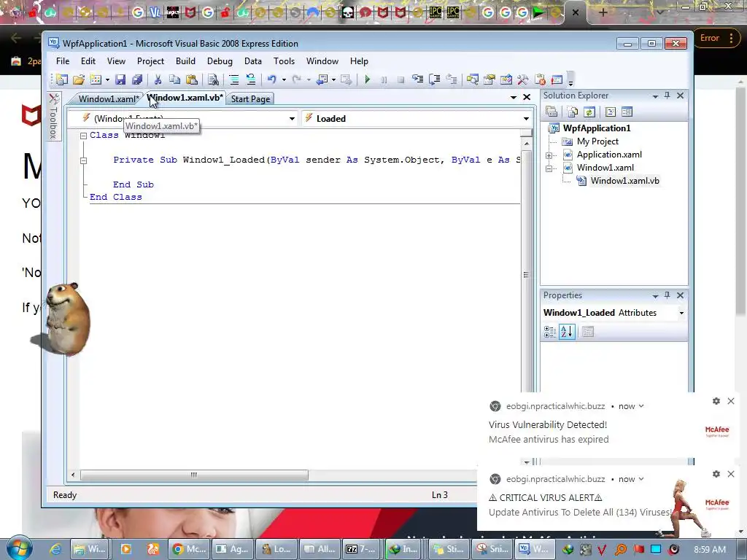Open the Edit menu
Image resolution: width=747 pixels, height=560 pixels.
coord(88,61)
